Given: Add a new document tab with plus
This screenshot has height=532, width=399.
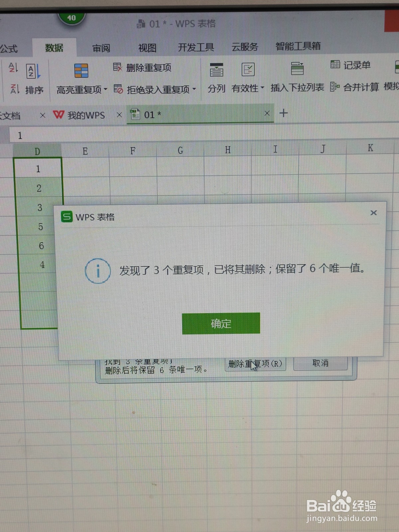Looking at the screenshot, I should (283, 113).
